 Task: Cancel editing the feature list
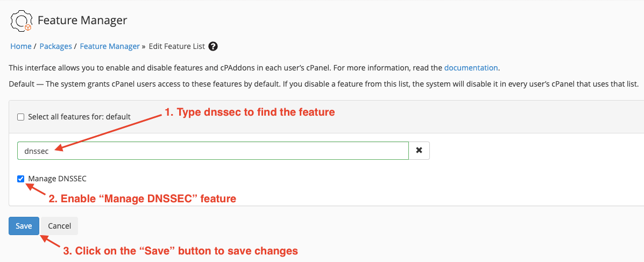pos(60,226)
